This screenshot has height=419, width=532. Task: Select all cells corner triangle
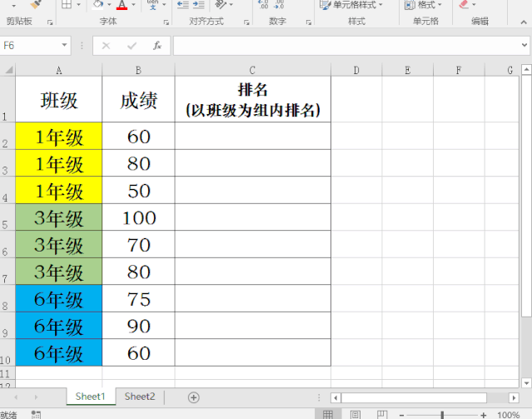tap(7, 70)
